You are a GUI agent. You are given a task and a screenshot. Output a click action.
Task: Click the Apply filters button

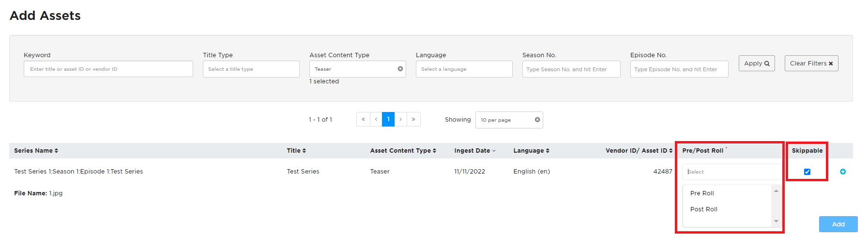pos(757,63)
